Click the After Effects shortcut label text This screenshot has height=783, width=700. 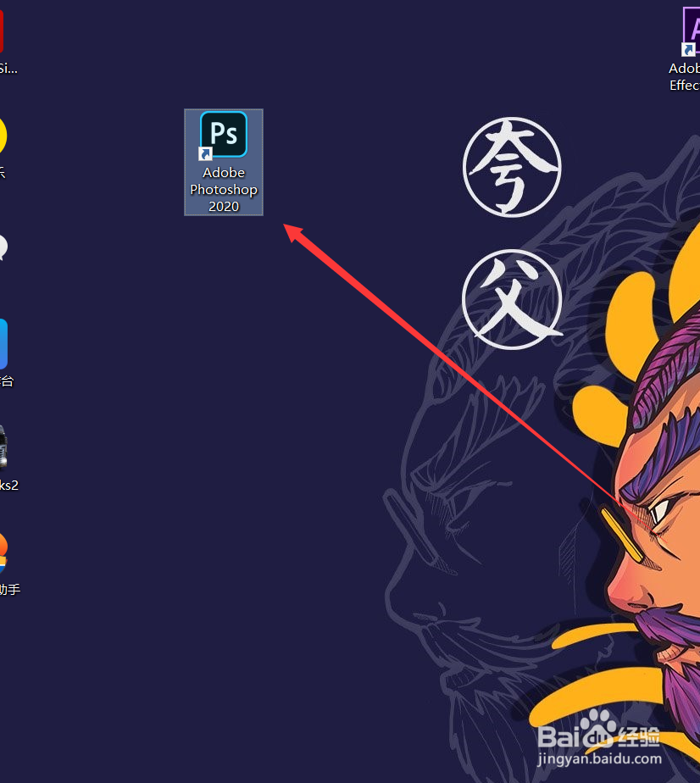pyautogui.click(x=685, y=76)
